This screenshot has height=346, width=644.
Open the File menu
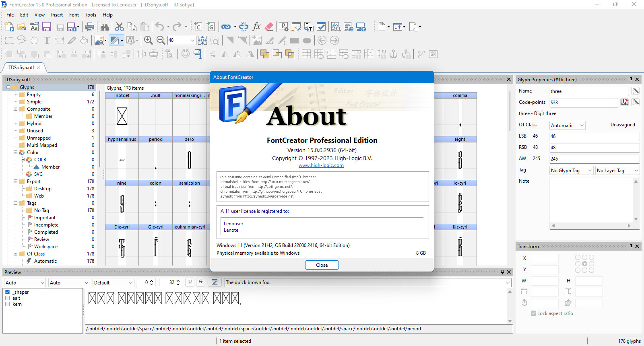coord(10,15)
